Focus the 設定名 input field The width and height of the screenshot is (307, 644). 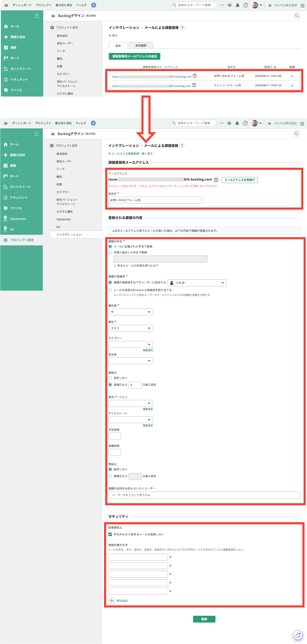pos(155,200)
